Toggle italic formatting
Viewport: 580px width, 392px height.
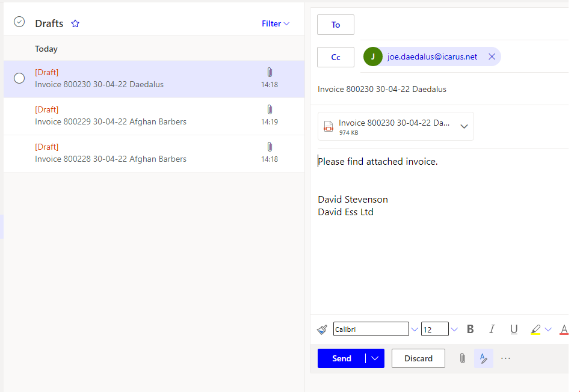[x=492, y=329]
